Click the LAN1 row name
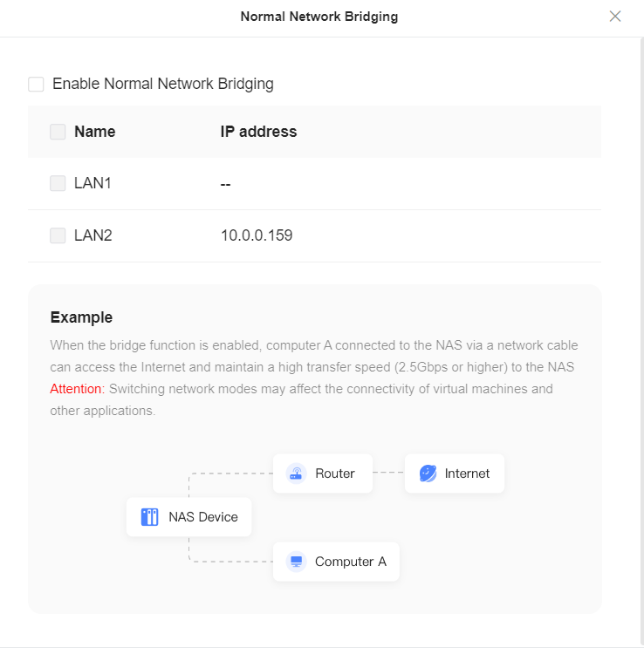The height and width of the screenshot is (661, 644). coord(92,183)
